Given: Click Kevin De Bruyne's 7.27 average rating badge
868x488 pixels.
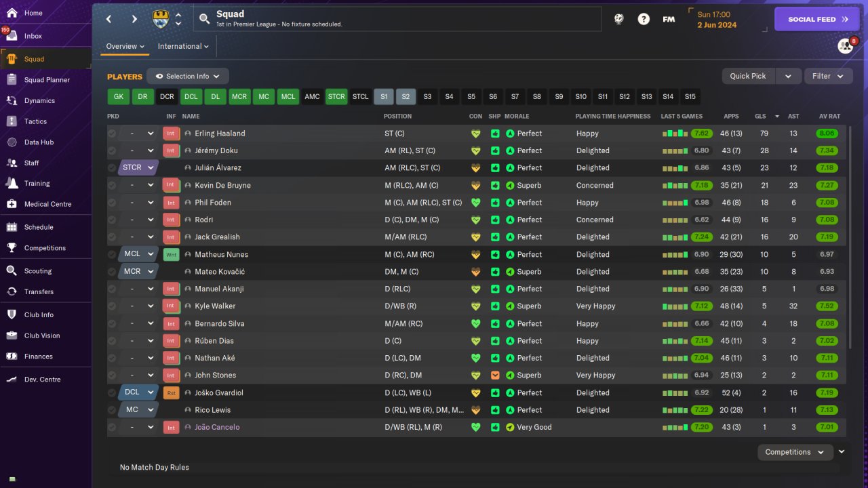Looking at the screenshot, I should click(x=827, y=185).
